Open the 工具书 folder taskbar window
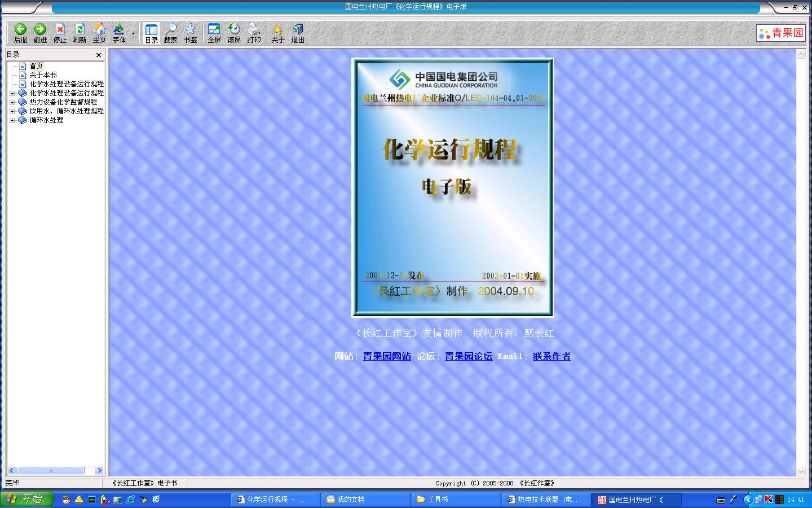Viewport: 812px width, 508px height. (x=456, y=500)
